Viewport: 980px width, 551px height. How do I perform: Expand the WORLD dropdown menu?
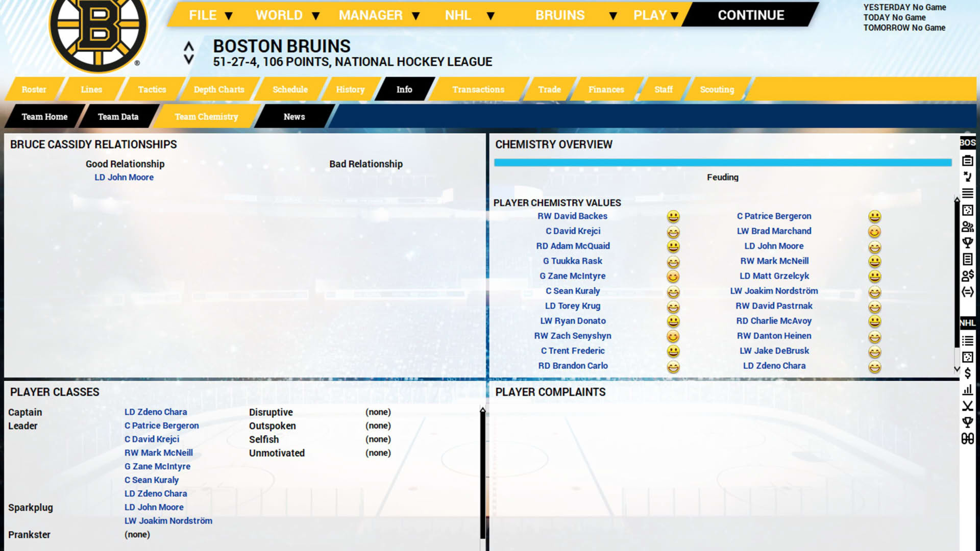point(287,15)
